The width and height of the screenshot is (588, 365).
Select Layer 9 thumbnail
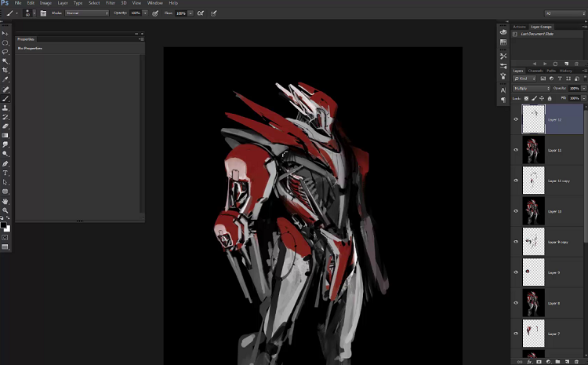tap(533, 272)
